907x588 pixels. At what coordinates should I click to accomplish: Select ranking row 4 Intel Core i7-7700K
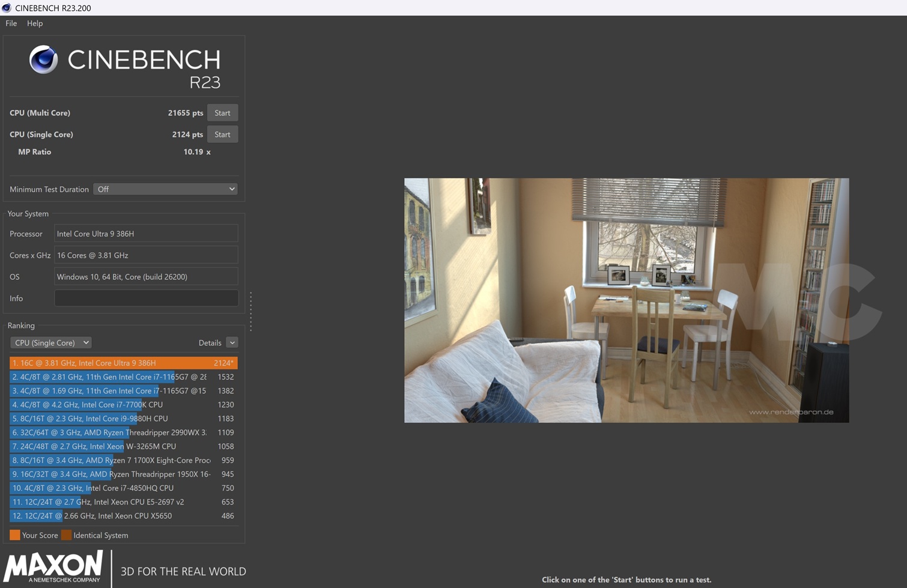click(x=124, y=405)
